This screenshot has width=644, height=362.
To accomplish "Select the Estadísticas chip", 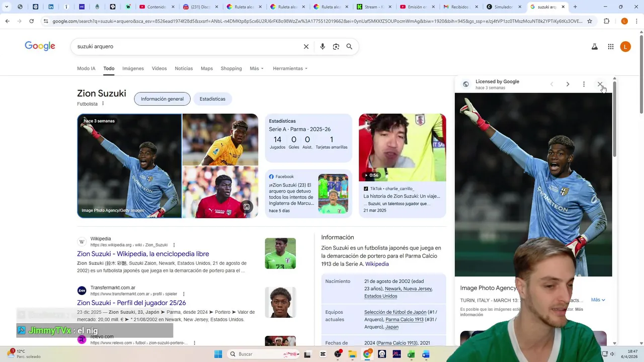I will click(212, 99).
